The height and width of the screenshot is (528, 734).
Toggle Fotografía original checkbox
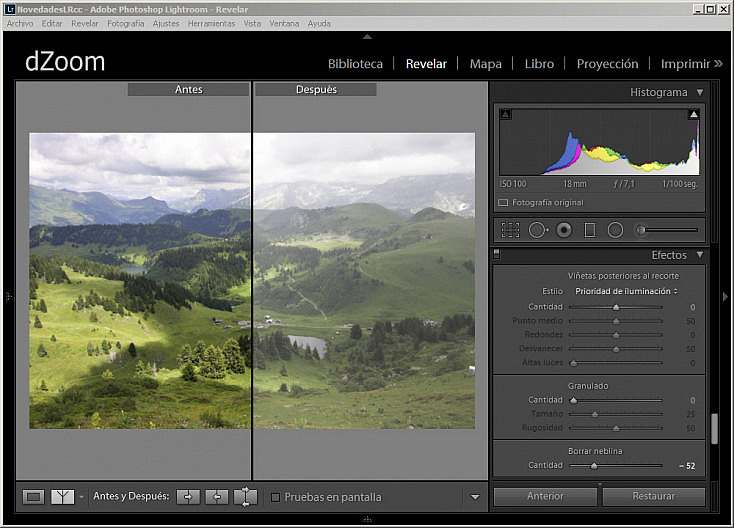(503, 203)
